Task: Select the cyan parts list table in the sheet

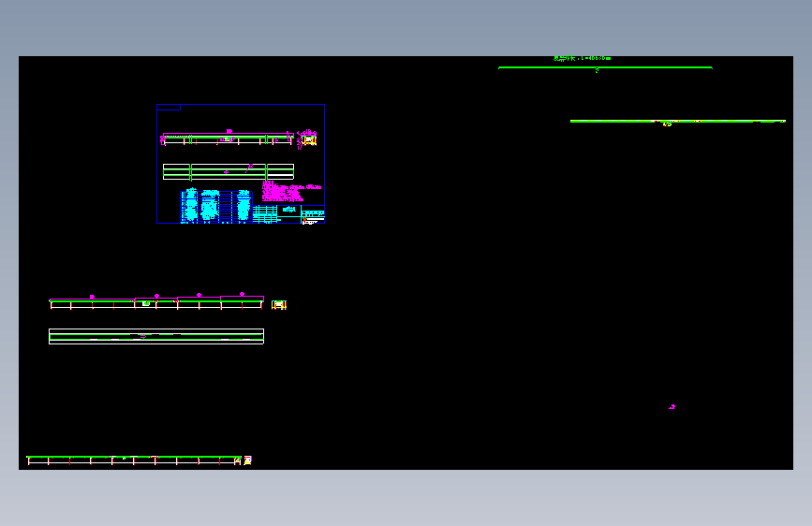Action: (216, 207)
